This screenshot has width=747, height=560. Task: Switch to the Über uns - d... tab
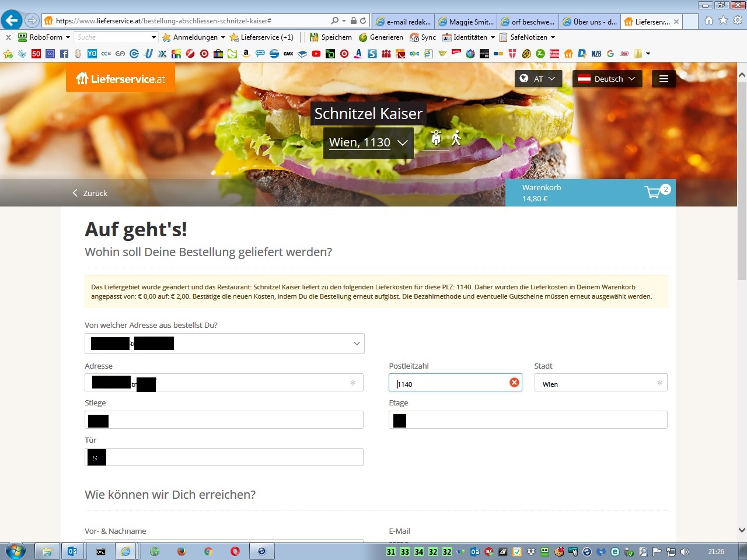[x=590, y=22]
